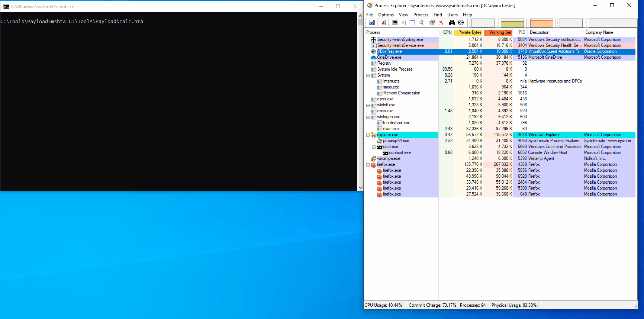This screenshot has width=644, height=319.
Task: Click the shield icon beside SecurityHealthSystray.exe
Action: pyautogui.click(x=374, y=39)
